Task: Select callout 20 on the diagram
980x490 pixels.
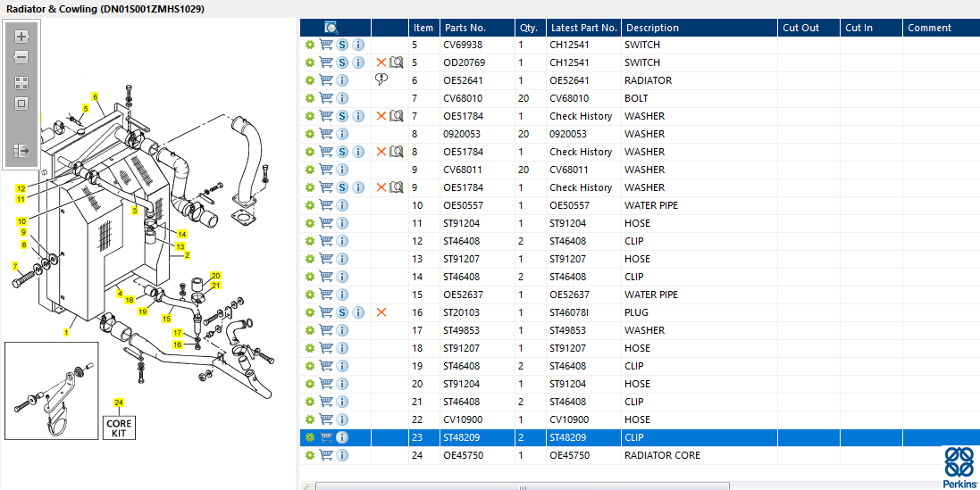Action: (216, 275)
